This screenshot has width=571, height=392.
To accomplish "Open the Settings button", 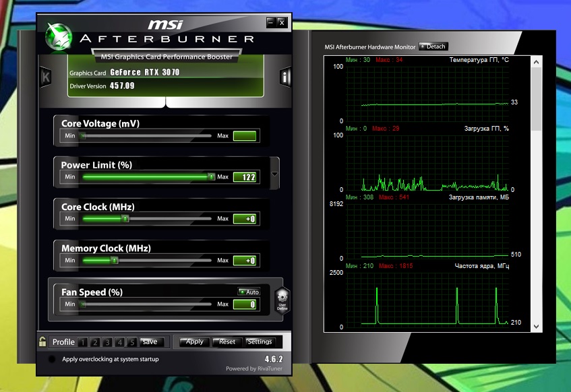I will pyautogui.click(x=259, y=341).
